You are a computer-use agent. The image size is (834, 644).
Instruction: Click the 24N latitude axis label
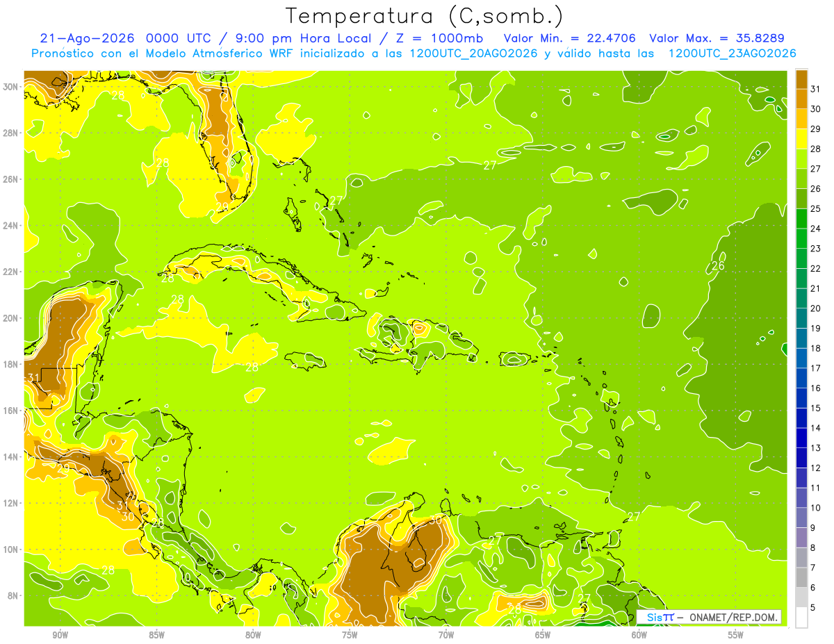click(x=10, y=225)
